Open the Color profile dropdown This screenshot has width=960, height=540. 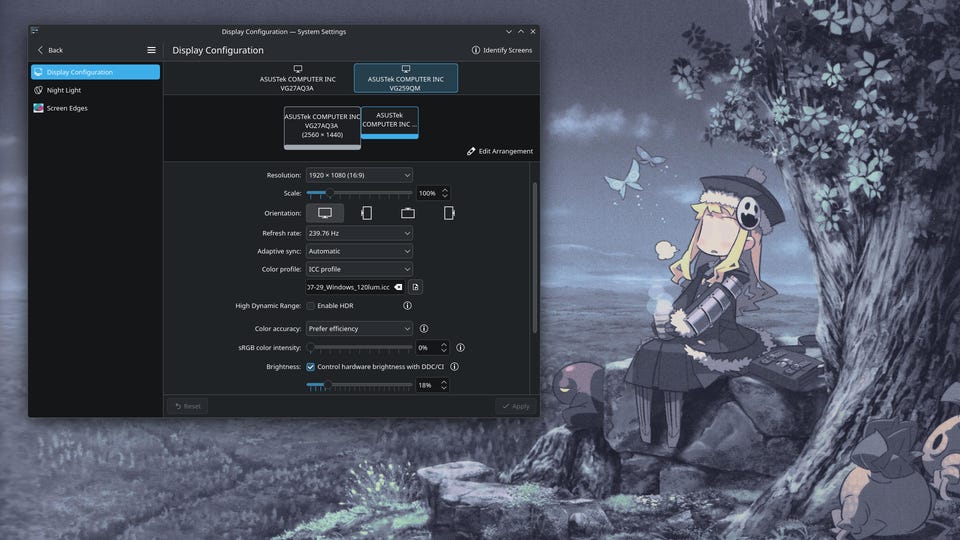pyautogui.click(x=359, y=269)
